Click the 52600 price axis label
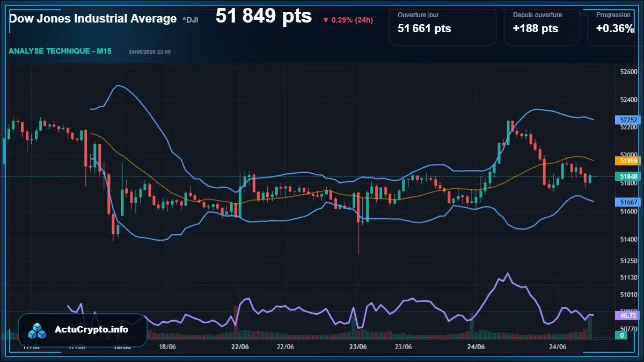Viewport: 644px width, 362px height. (628, 72)
